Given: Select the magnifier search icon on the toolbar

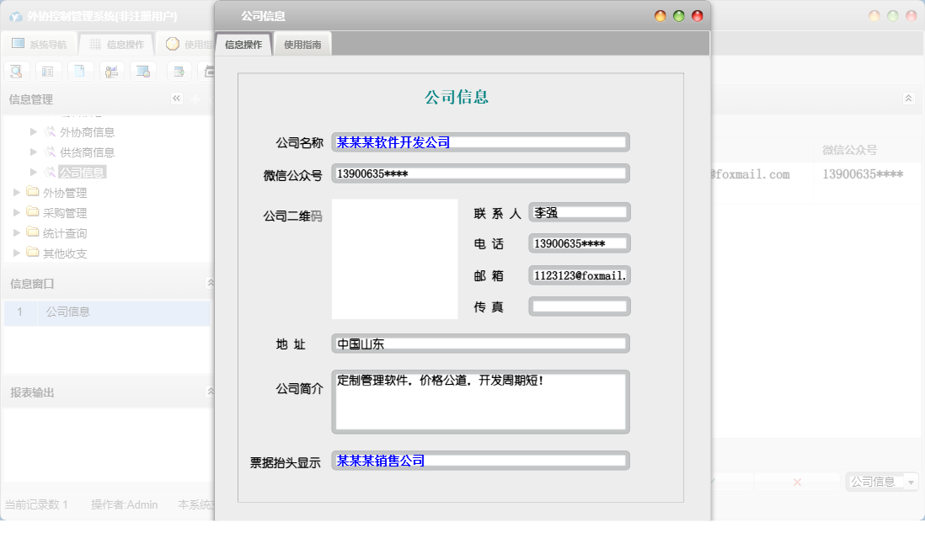Looking at the screenshot, I should pyautogui.click(x=16, y=72).
